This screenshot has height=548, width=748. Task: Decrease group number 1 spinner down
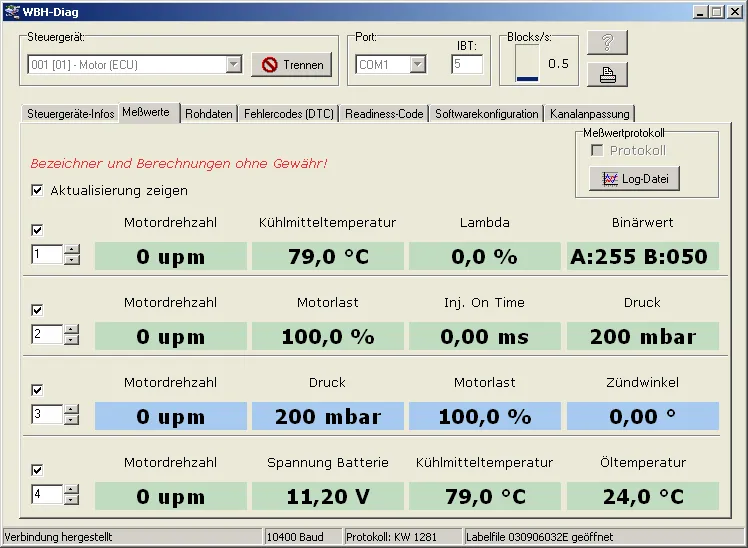[72, 259]
